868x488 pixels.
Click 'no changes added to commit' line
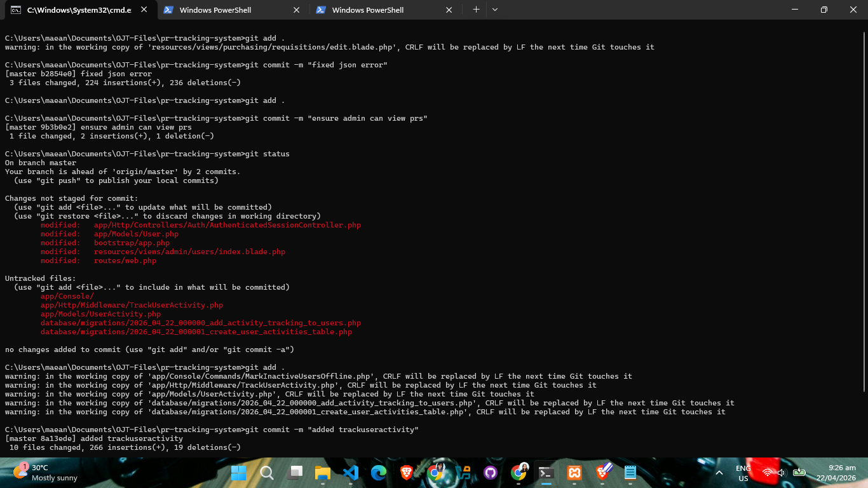pyautogui.click(x=149, y=349)
